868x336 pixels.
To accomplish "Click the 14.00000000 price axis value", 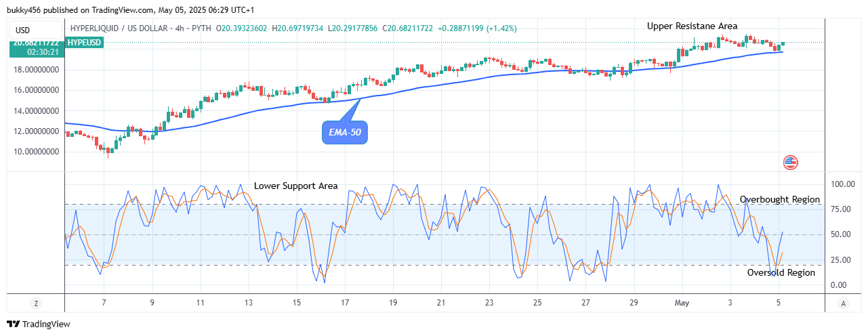I will point(36,111).
